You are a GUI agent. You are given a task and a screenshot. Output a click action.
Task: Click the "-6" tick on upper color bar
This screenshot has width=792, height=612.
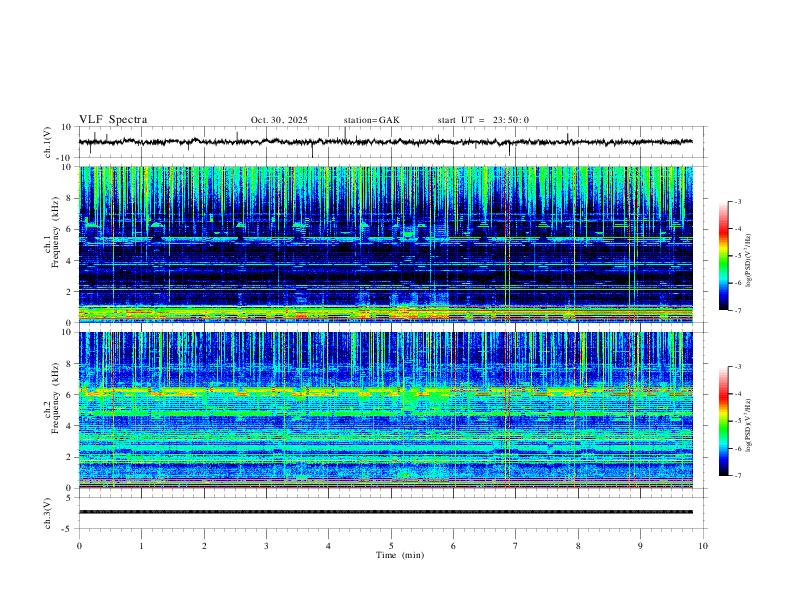click(x=737, y=283)
